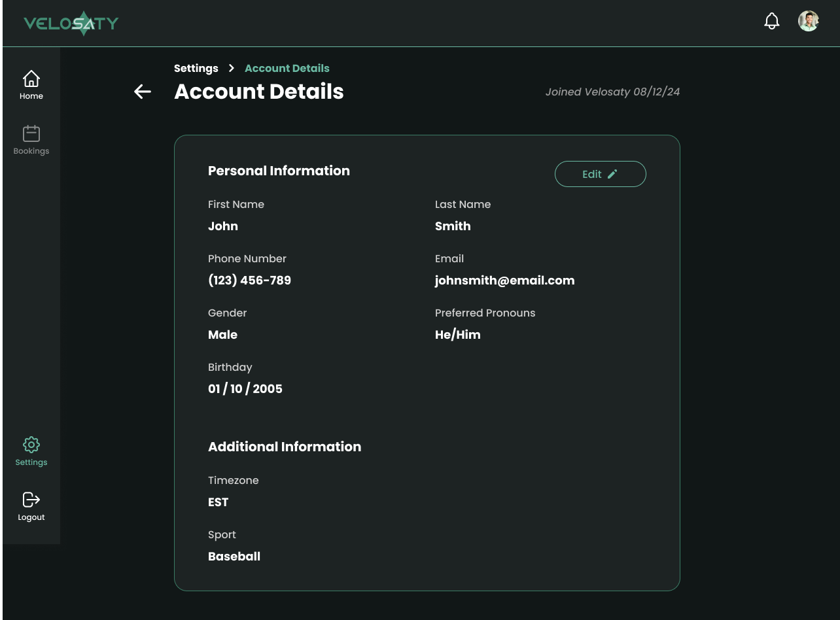Click the Logout label in the sidebar
Viewport: 840px width, 620px height.
pyautogui.click(x=31, y=517)
